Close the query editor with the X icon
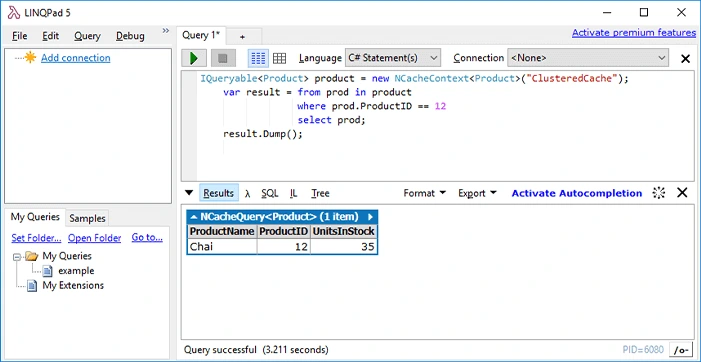 (685, 59)
